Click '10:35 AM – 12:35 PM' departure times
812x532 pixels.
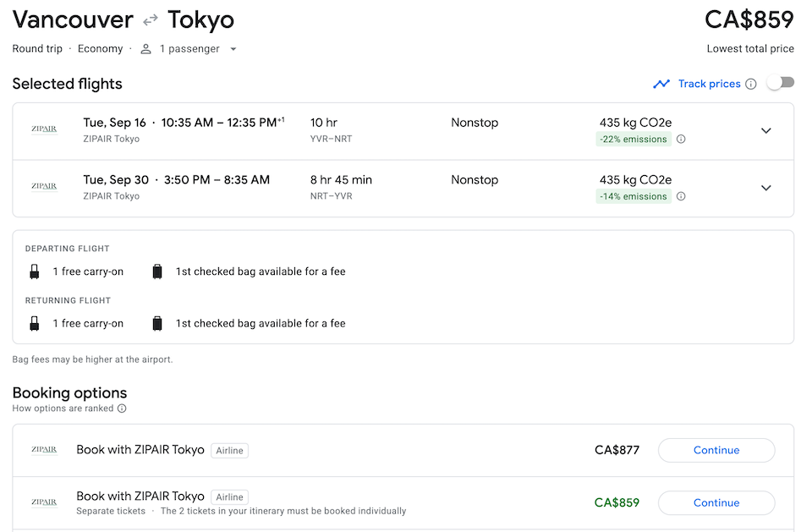click(222, 123)
